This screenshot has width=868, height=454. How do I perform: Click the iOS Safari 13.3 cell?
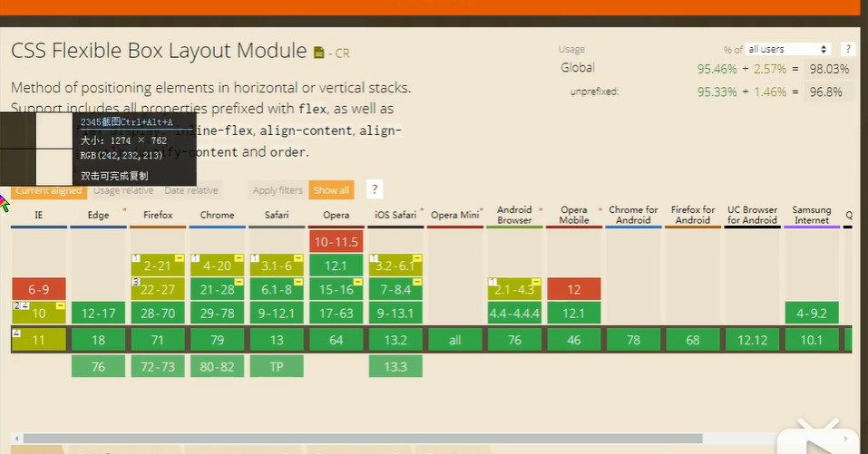[395, 367]
